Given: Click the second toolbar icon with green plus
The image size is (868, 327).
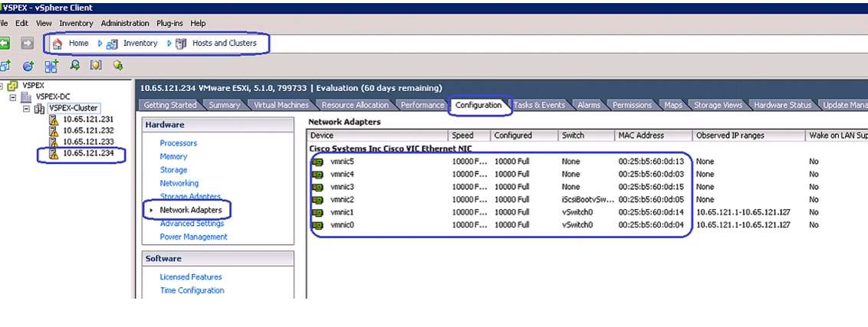Looking at the screenshot, I should pos(28,66).
